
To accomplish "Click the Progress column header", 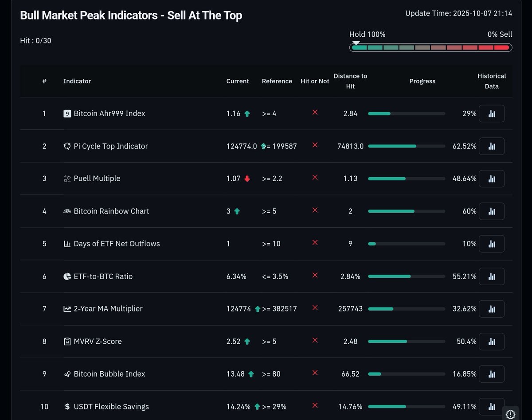I will tap(422, 81).
